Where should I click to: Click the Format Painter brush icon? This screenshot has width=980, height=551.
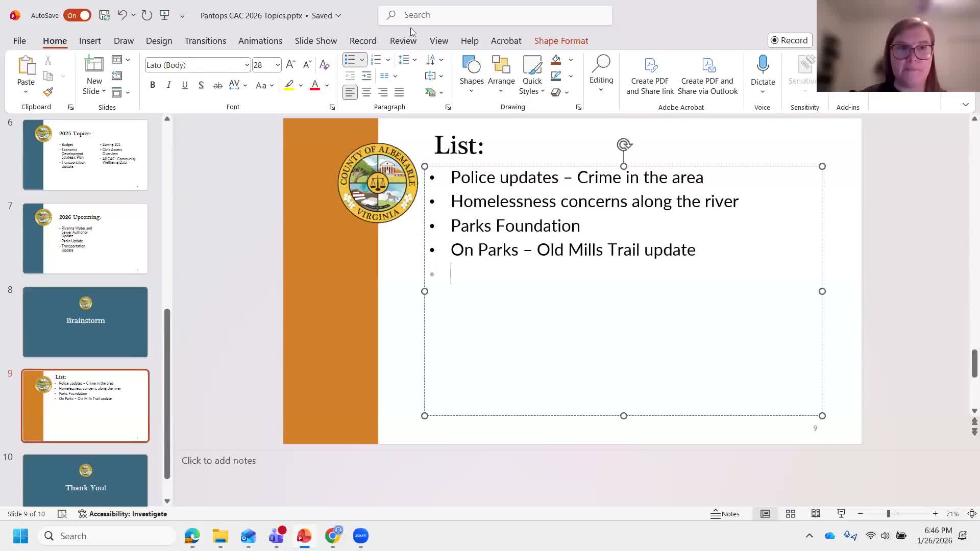(48, 92)
